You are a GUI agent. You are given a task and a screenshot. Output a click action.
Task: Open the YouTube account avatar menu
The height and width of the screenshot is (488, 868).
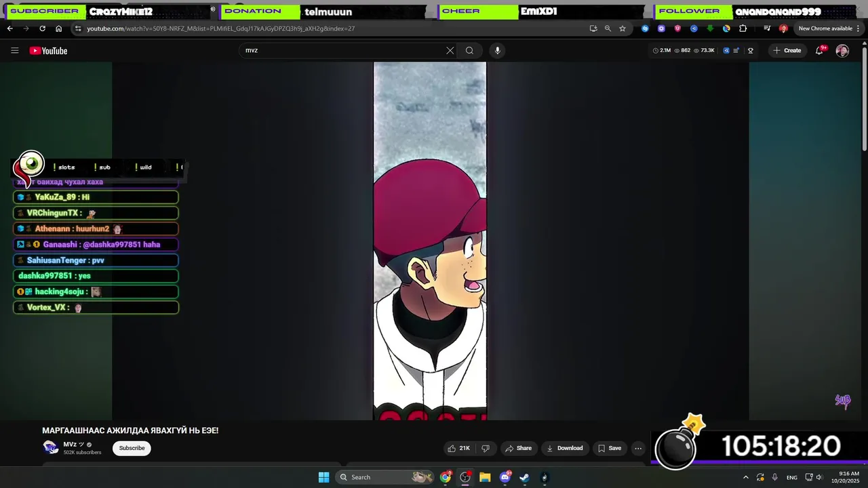point(842,51)
